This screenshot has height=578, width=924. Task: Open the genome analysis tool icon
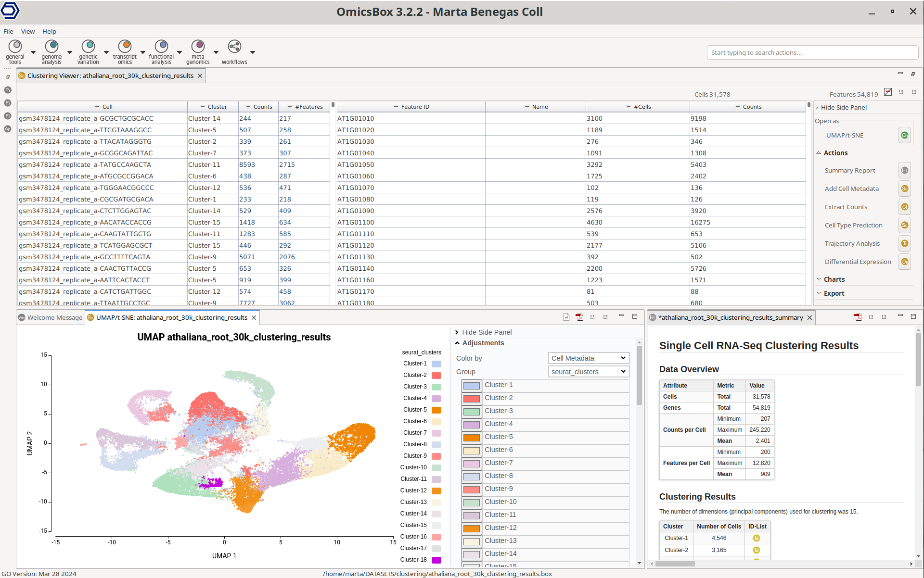pyautogui.click(x=51, y=46)
